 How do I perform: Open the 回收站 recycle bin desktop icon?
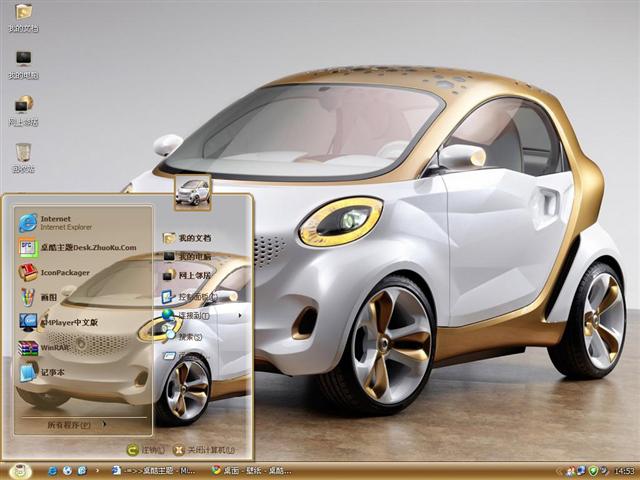[x=23, y=158]
